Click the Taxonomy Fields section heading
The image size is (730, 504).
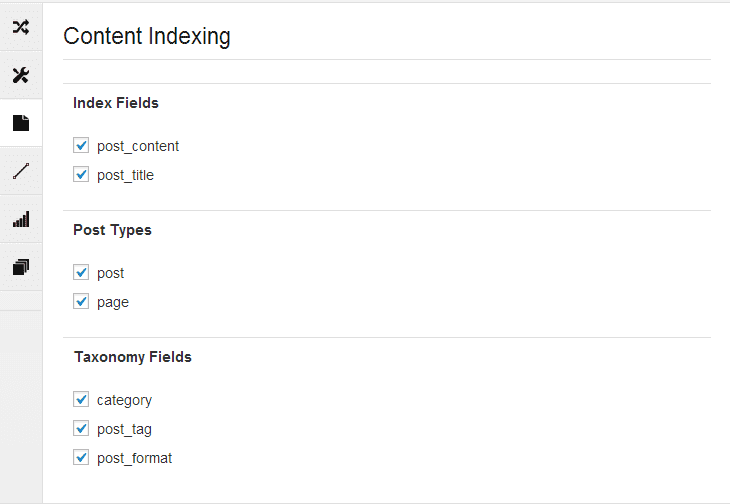(133, 357)
